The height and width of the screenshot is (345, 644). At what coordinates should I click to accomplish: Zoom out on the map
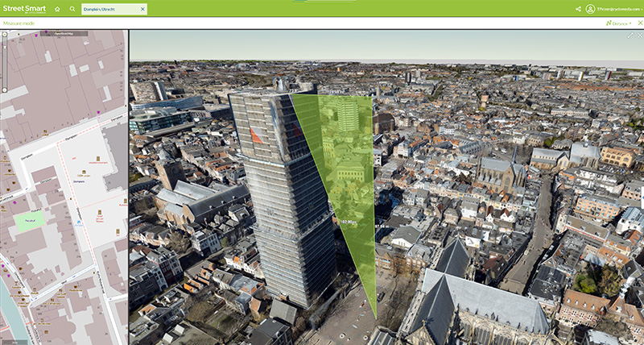tap(4, 89)
